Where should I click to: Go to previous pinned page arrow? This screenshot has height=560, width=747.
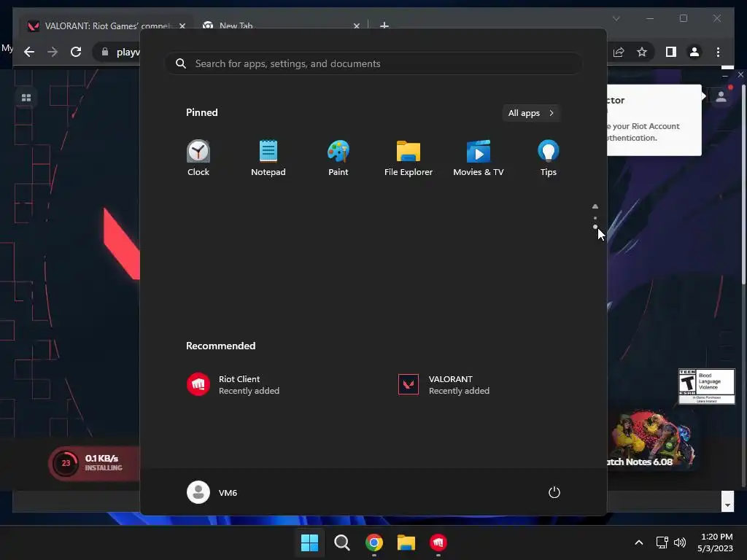(x=595, y=206)
